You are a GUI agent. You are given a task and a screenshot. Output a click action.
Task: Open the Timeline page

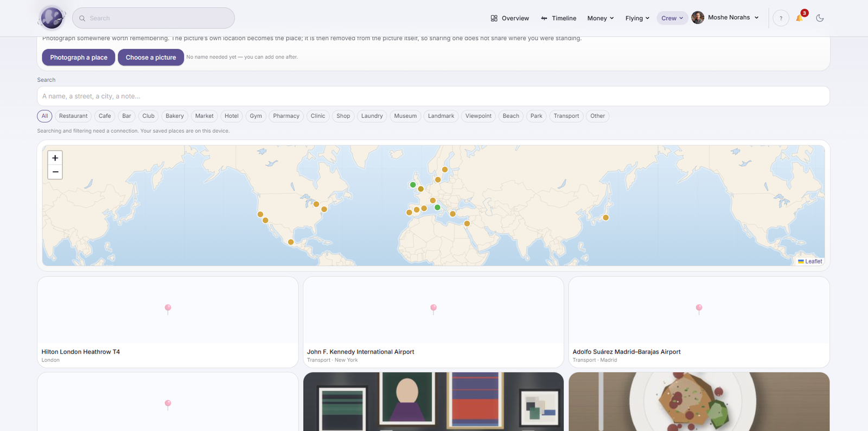(x=558, y=18)
